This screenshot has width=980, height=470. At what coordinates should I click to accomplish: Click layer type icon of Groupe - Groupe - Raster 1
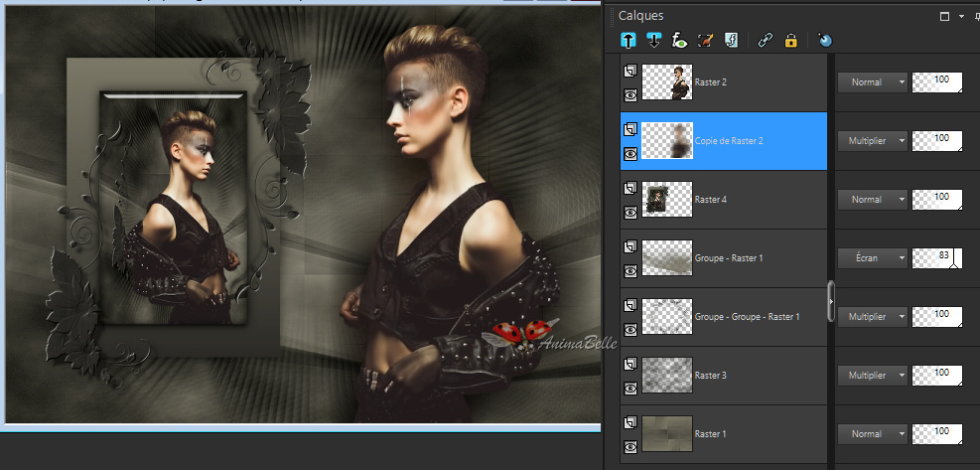click(x=630, y=305)
